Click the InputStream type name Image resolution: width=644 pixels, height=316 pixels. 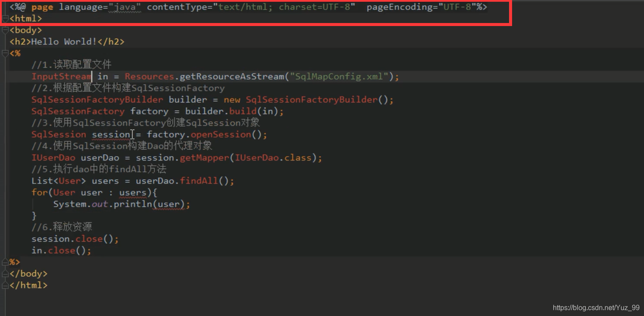click(61, 76)
